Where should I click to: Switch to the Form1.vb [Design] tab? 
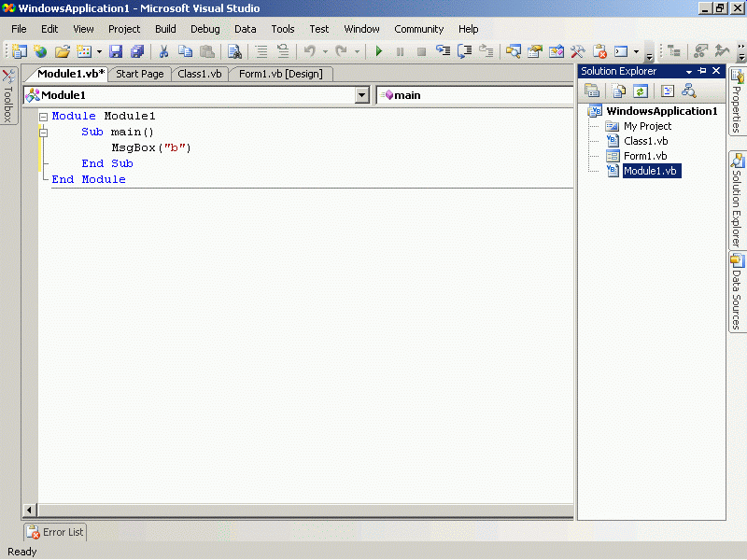coord(280,74)
